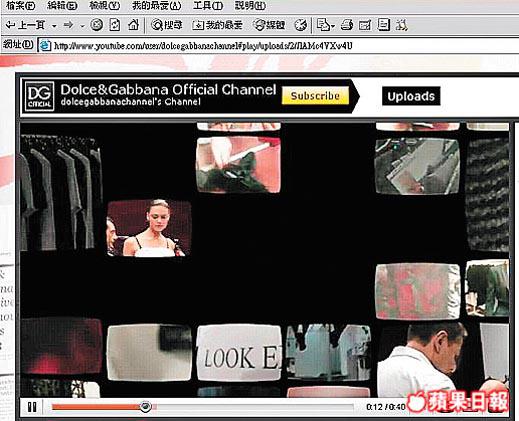Open the 檔案 (File) menu
Viewport: 519px width, 421px height.
(21, 5)
